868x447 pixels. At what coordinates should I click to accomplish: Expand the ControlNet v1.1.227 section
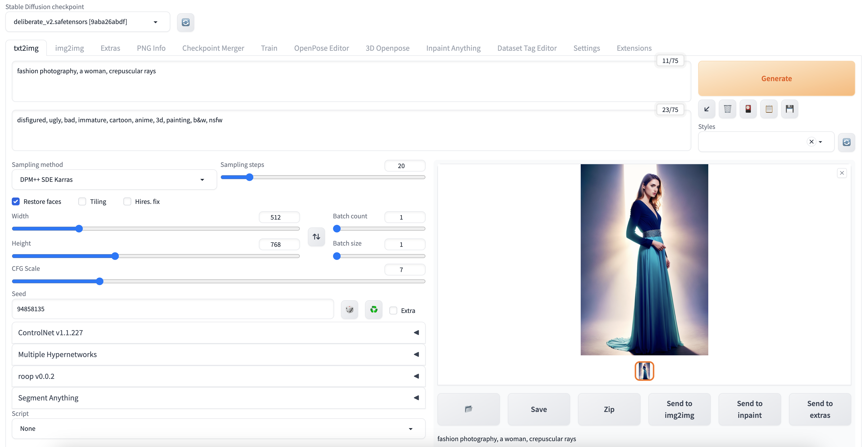[x=218, y=333]
